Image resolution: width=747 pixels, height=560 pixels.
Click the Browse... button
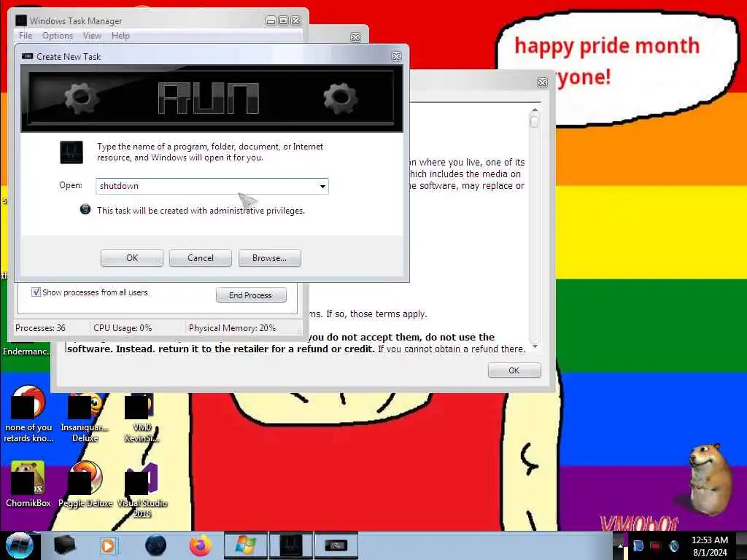[270, 258]
